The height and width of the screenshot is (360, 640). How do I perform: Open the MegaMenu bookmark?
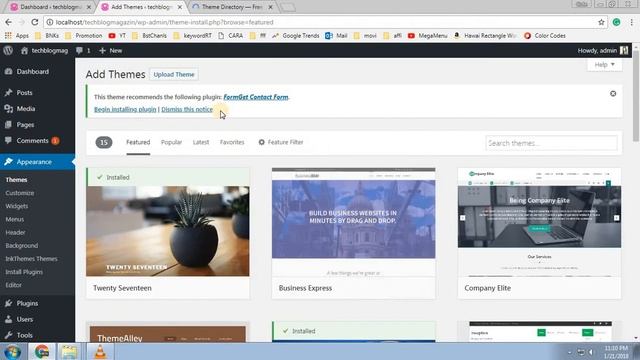428,36
